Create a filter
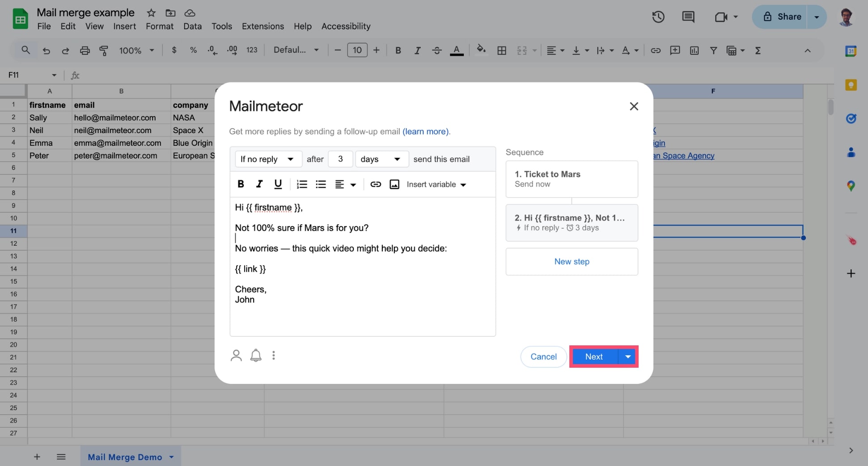Viewport: 868px width, 466px height. click(x=714, y=50)
